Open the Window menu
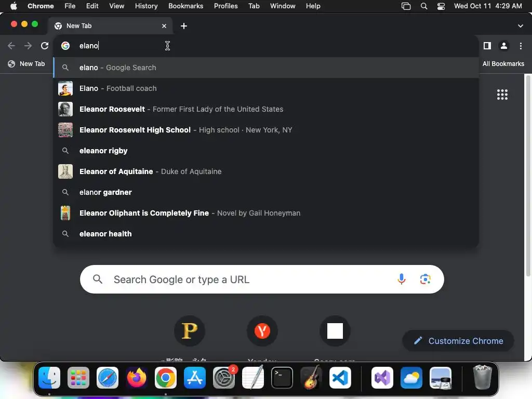Screen dimensions: 532x399 pos(283,6)
